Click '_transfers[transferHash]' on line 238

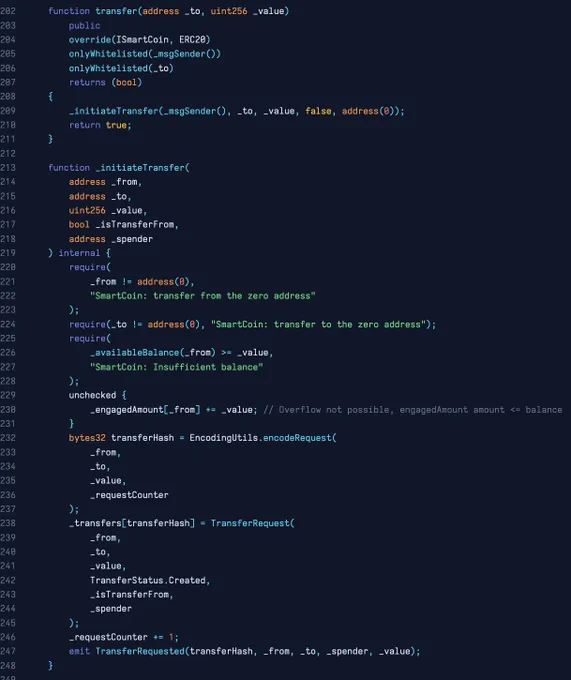pos(132,523)
